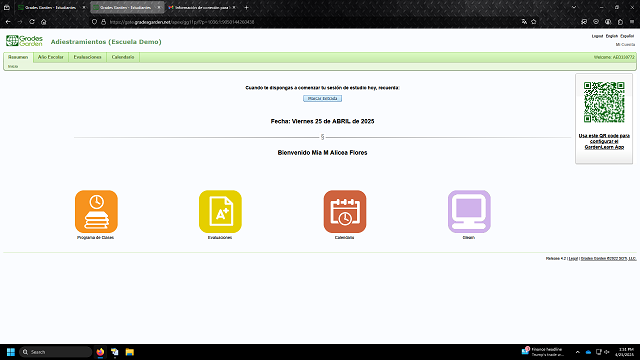The image size is (640, 360).
Task: Switch language to English
Action: [611, 36]
